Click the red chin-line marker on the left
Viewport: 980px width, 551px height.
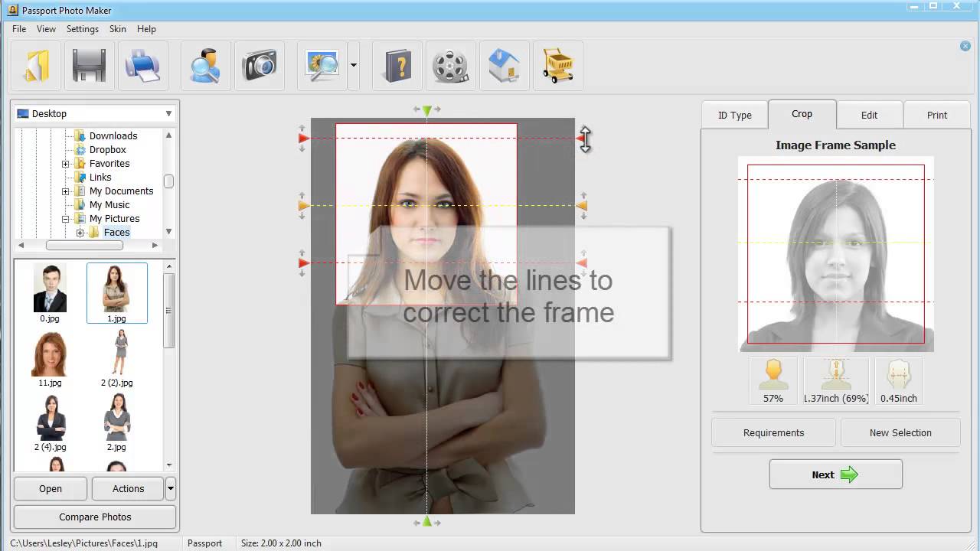click(303, 263)
